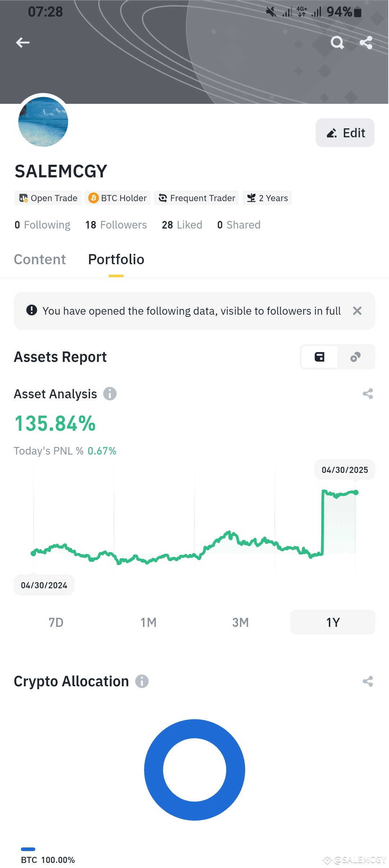Open the Portfolio tab
Screen dimensions: 389x868
116,260
